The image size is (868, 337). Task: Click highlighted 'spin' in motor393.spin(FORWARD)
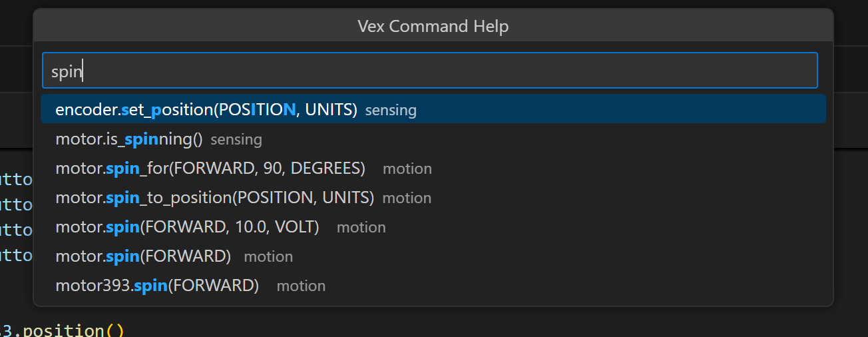coord(150,286)
